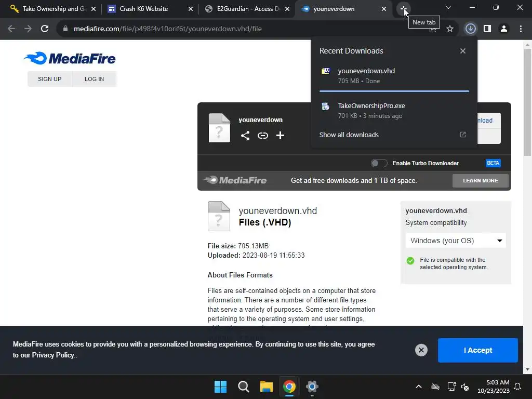Click Chrome icon in taskbar

click(289, 387)
